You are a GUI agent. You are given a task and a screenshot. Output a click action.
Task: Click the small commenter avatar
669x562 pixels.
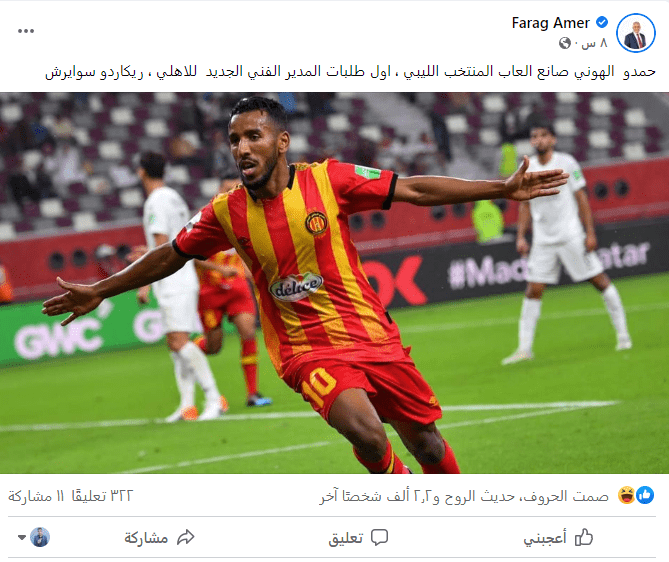tap(40, 537)
